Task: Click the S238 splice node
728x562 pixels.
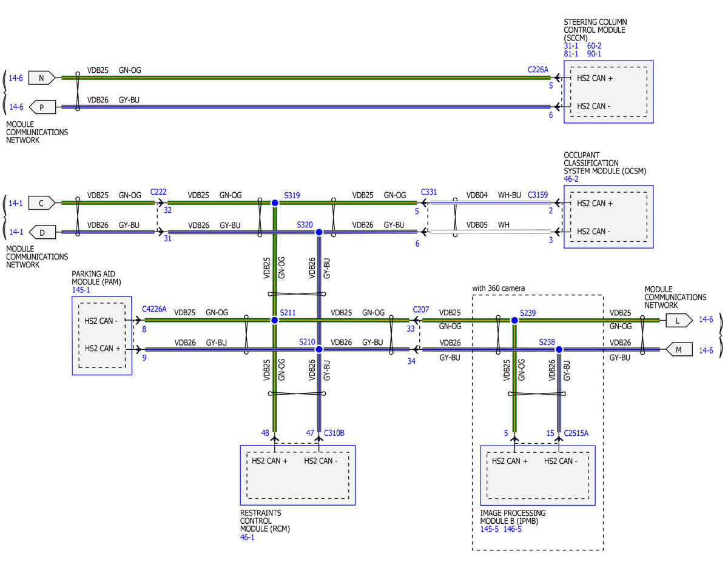Action: coord(559,349)
